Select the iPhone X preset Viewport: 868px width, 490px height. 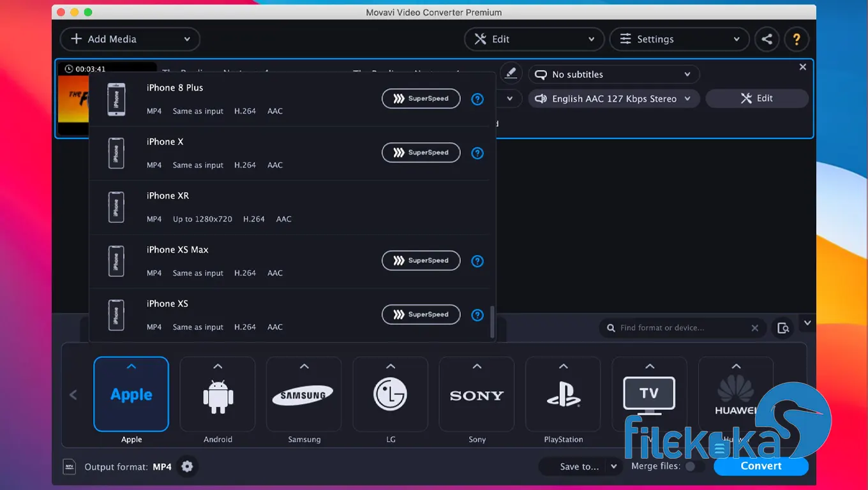coord(289,153)
